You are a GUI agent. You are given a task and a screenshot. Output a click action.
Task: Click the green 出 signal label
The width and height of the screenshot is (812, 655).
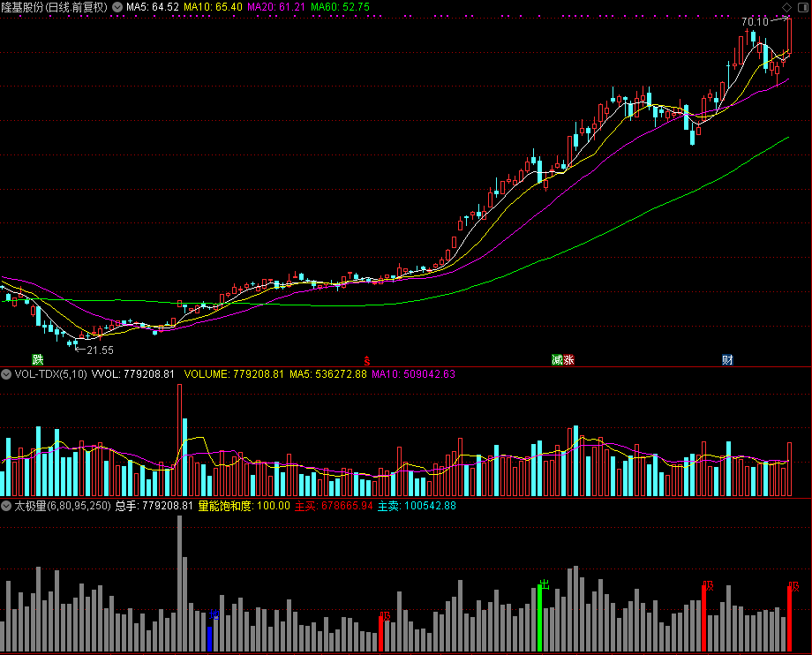tap(544, 584)
